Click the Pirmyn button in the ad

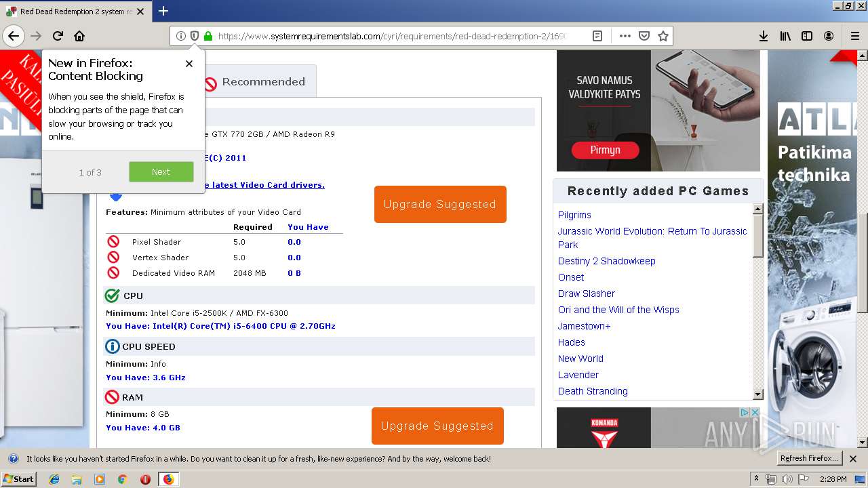(x=605, y=150)
